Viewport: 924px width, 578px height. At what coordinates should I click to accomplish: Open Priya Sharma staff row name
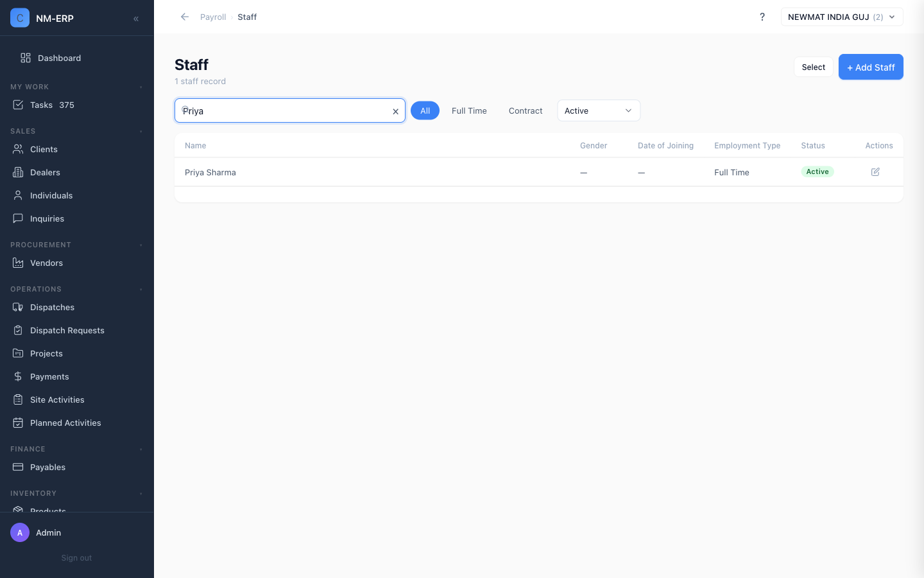click(x=210, y=172)
